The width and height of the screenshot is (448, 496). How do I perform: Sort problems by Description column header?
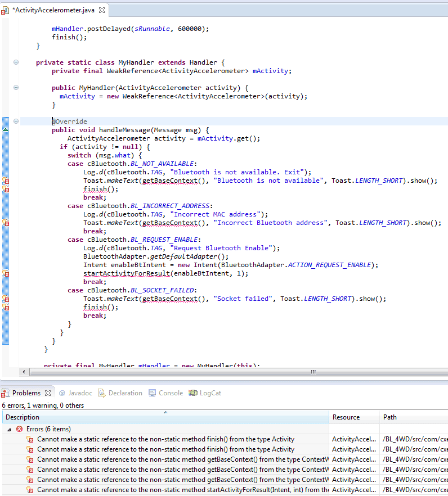click(165, 417)
